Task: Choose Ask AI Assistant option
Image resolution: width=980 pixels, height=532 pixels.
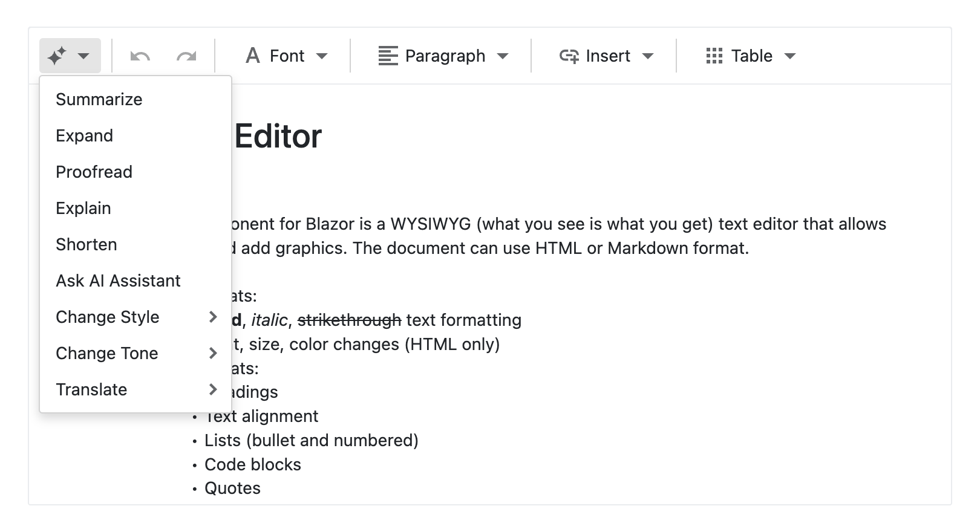Action: 119,281
